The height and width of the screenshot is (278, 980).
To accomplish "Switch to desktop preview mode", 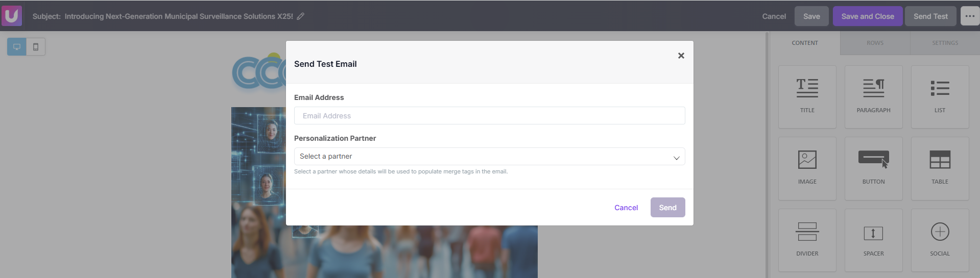I will (17, 47).
